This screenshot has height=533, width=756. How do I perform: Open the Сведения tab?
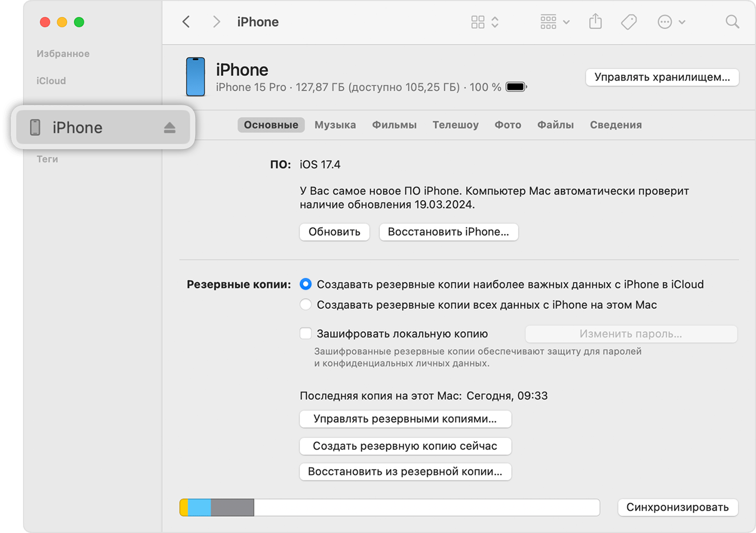coord(615,125)
